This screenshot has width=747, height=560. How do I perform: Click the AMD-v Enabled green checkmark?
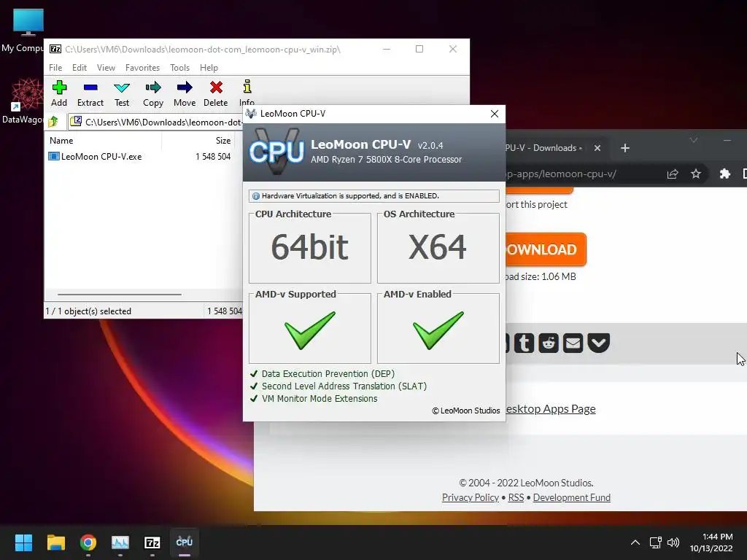438,330
